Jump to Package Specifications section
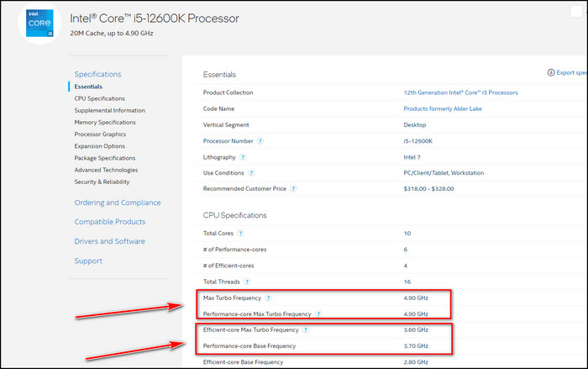The height and width of the screenshot is (369, 588). [105, 158]
